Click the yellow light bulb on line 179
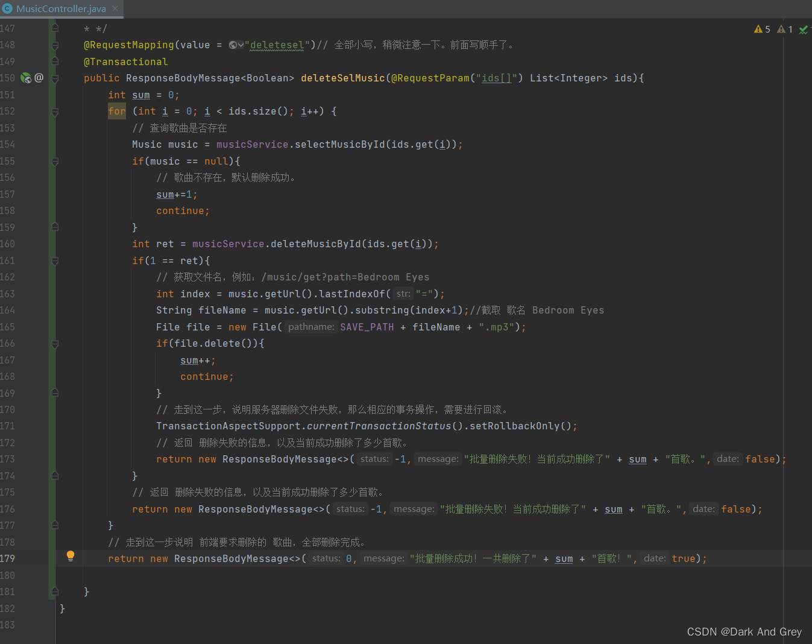The height and width of the screenshot is (644, 812). (71, 556)
